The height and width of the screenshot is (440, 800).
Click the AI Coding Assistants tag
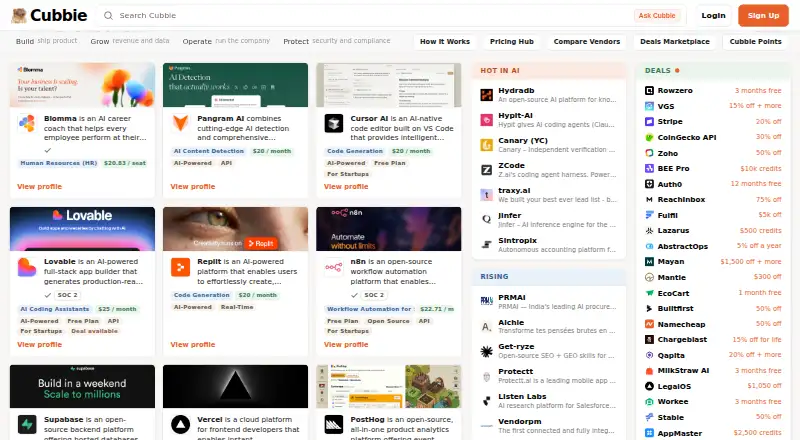(x=55, y=309)
